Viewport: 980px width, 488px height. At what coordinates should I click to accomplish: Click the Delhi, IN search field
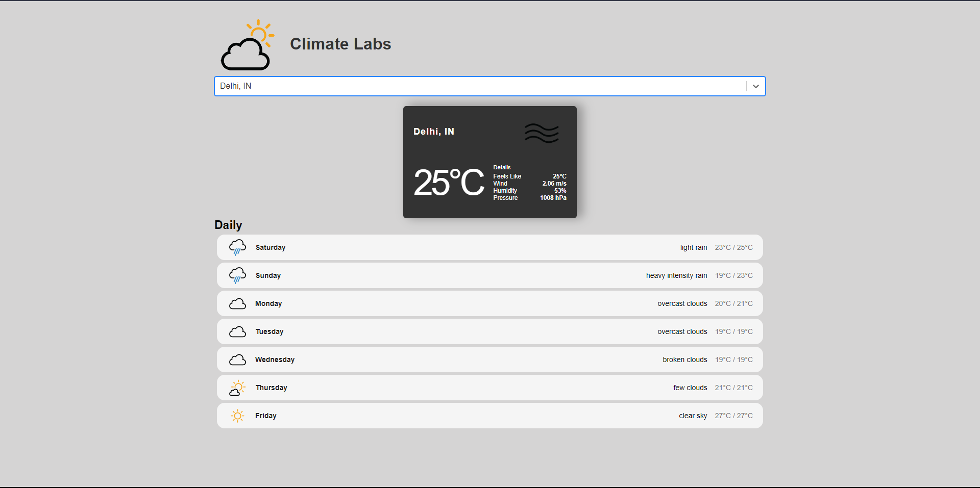(480, 86)
